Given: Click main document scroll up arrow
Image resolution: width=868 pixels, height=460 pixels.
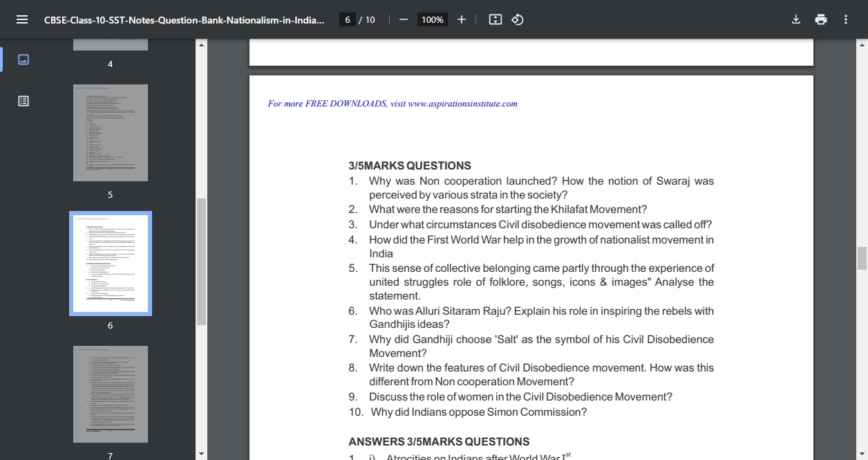Looking at the screenshot, I should tap(862, 44).
